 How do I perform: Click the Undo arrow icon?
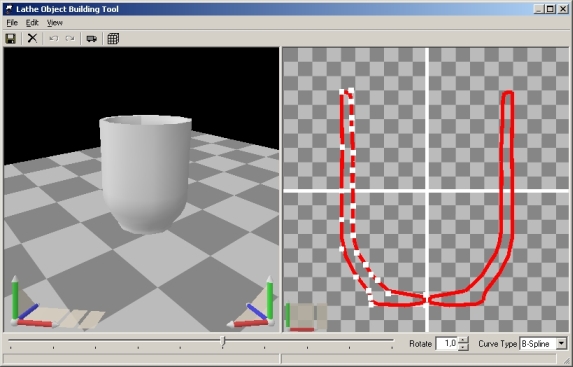(x=54, y=38)
